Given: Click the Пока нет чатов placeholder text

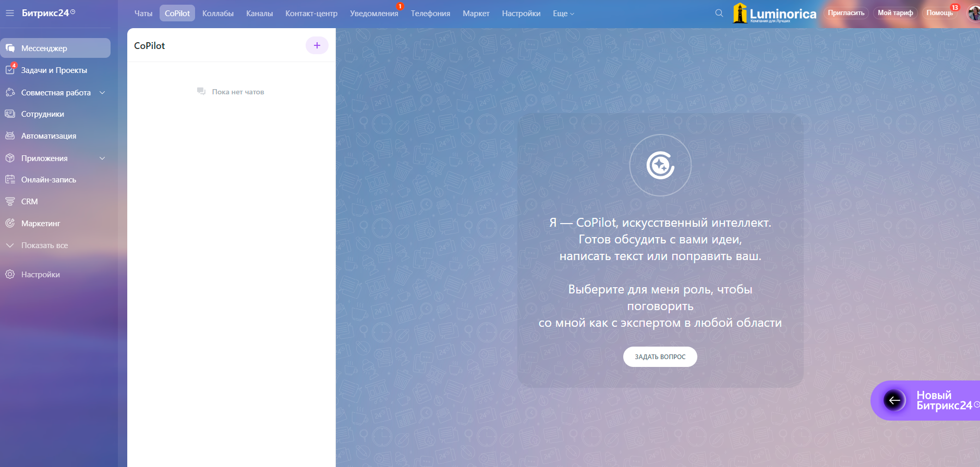Looking at the screenshot, I should coord(238,92).
